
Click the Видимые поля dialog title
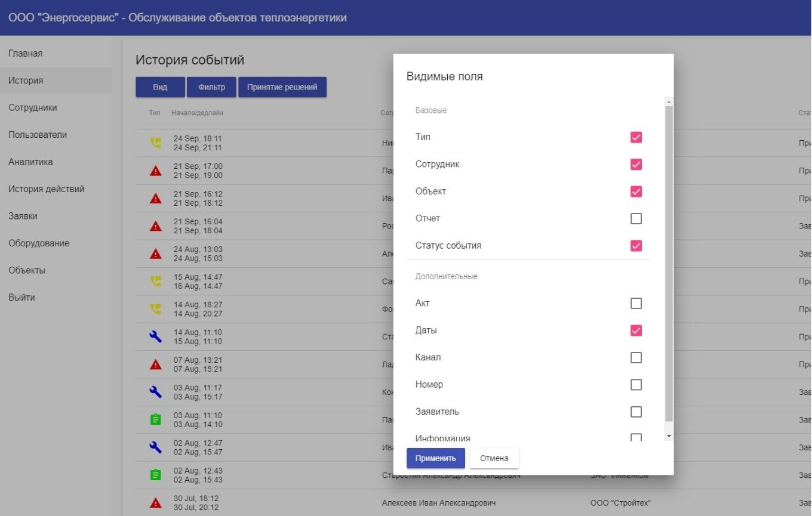445,76
